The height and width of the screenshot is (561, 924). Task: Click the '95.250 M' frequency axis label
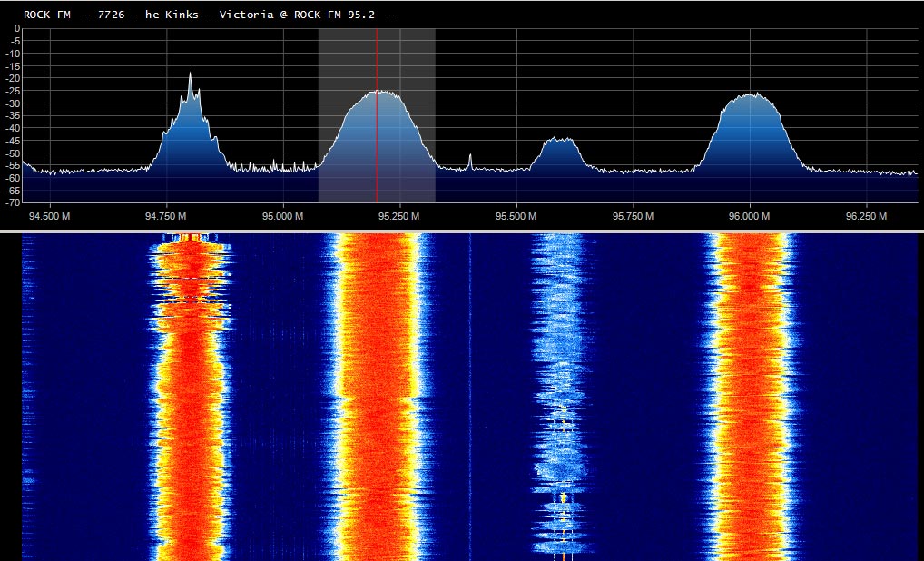pyautogui.click(x=399, y=216)
